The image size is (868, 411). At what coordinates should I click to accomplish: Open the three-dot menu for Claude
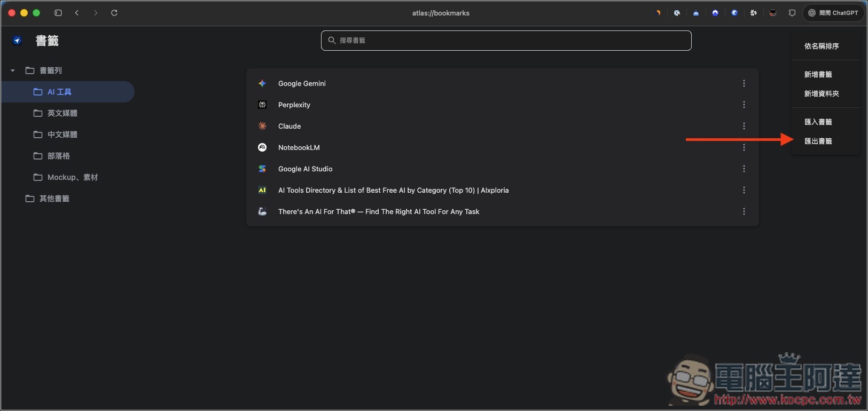point(744,126)
